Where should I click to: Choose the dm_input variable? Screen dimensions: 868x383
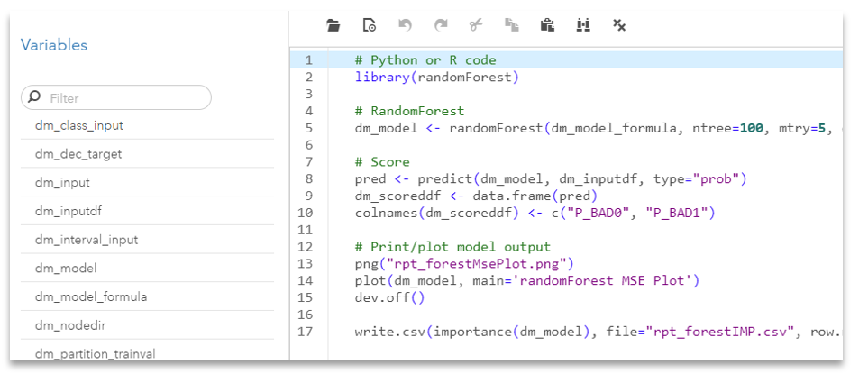[x=62, y=183]
